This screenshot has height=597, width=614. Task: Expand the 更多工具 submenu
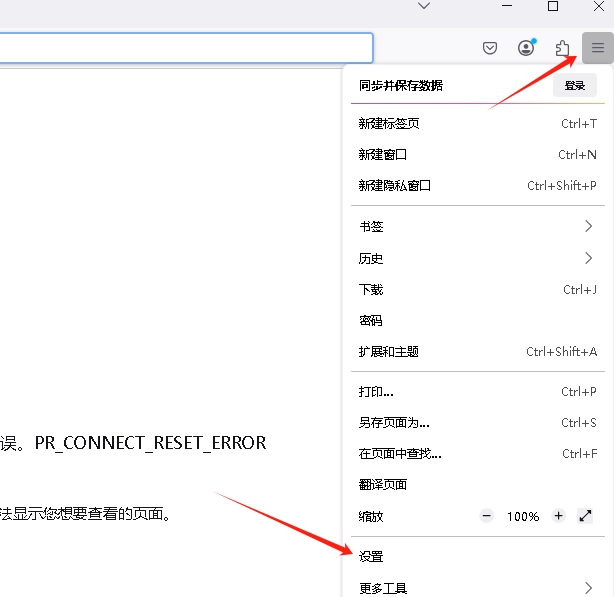478,588
